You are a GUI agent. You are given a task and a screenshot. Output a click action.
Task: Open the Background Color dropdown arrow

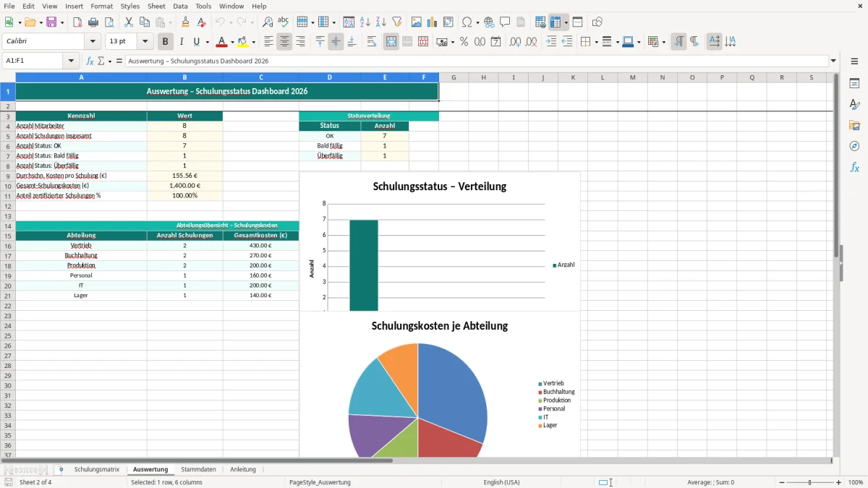[254, 42]
